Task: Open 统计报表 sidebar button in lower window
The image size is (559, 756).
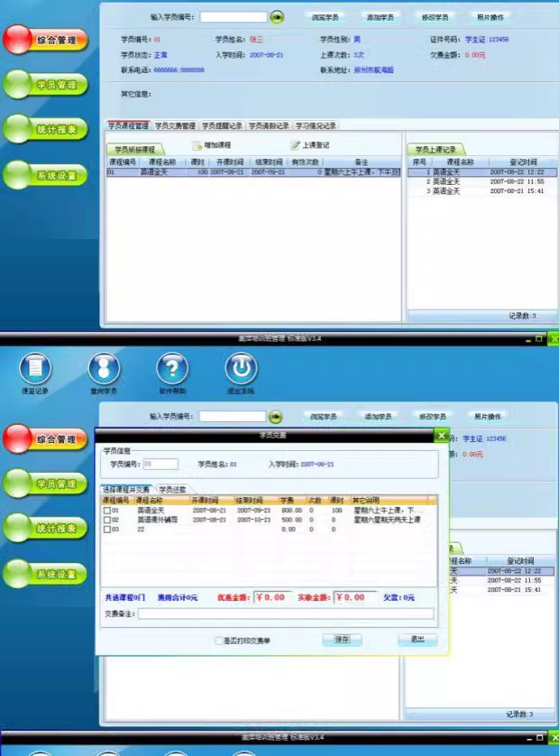Action: (x=46, y=528)
